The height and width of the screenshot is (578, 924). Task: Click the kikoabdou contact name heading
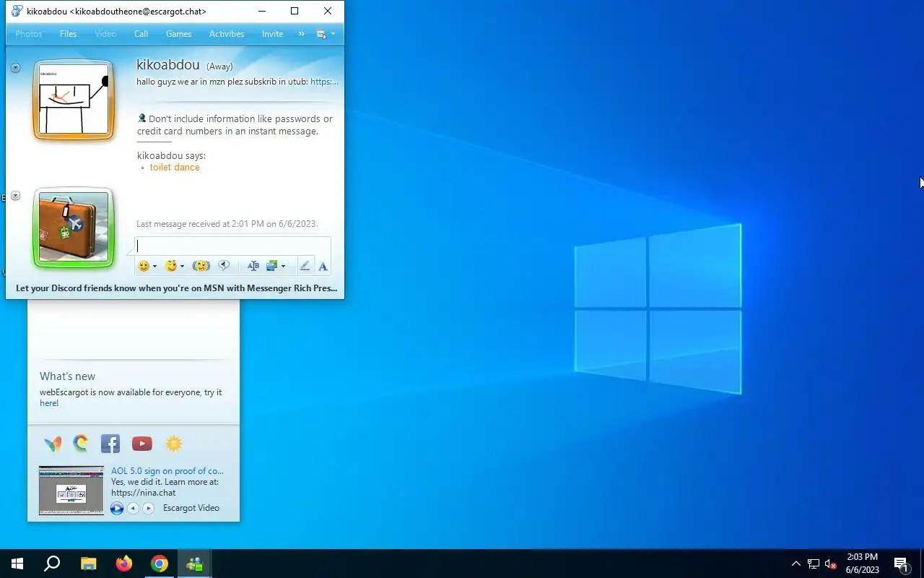tap(168, 65)
